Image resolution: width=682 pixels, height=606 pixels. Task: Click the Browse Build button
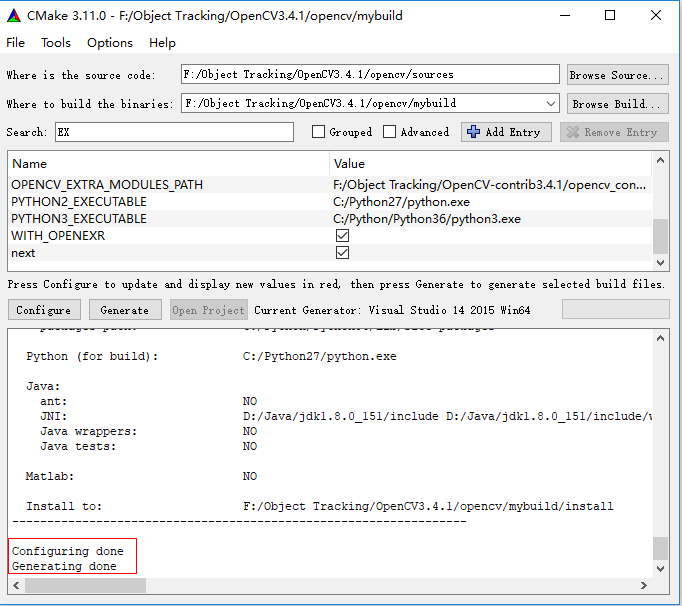(x=617, y=104)
